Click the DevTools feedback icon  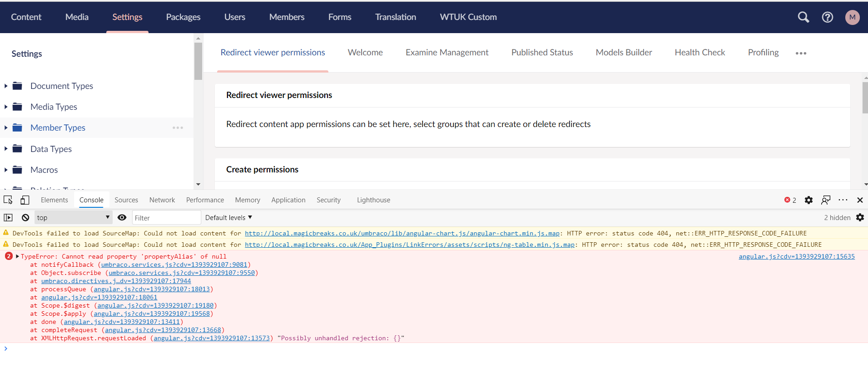(826, 200)
